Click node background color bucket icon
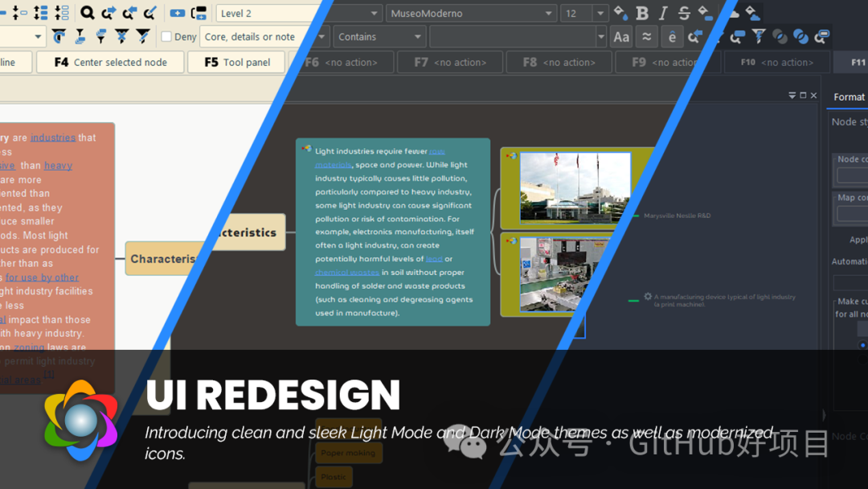868x489 pixels. point(705,13)
